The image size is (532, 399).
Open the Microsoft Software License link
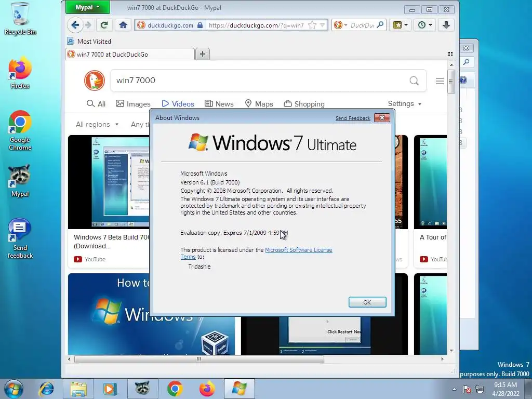298,250
